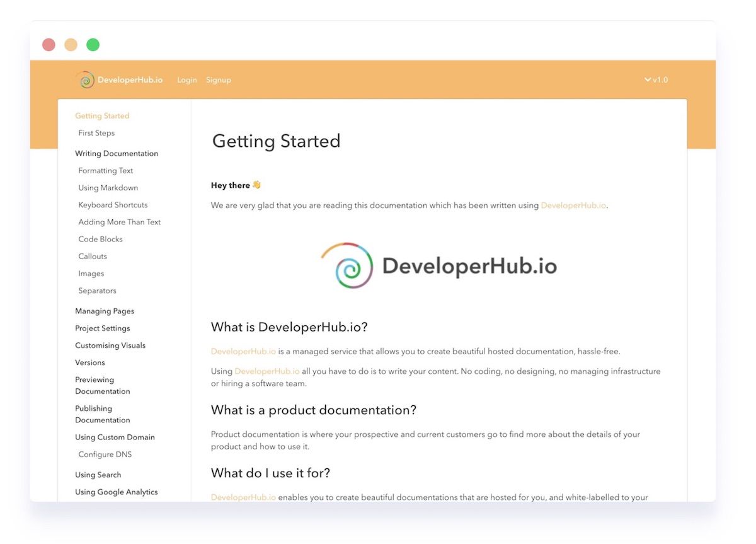Click the Signup link in header
This screenshot has width=756, height=544.
[x=219, y=80]
